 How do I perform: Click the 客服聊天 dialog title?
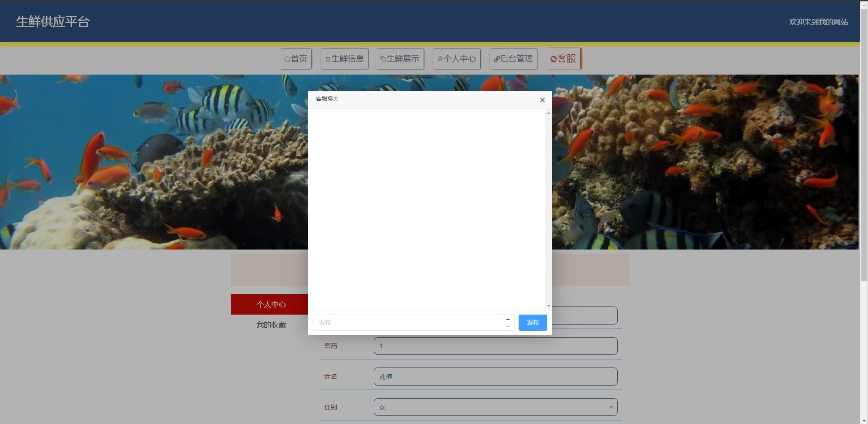point(327,99)
